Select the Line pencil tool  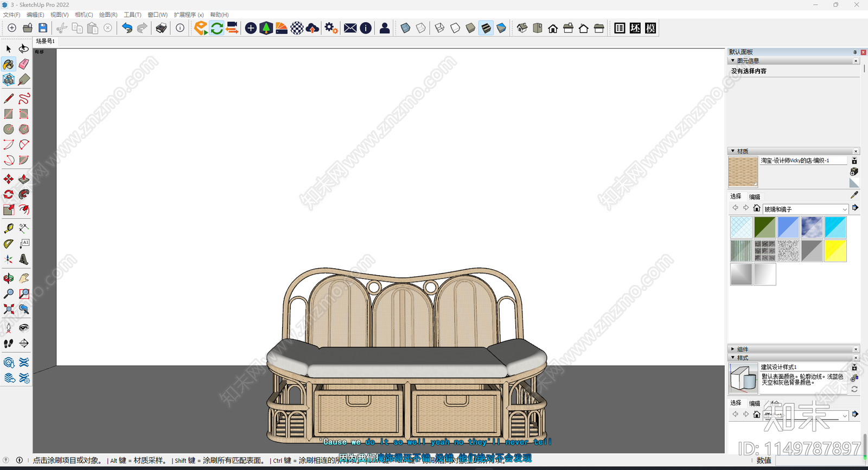pos(9,99)
